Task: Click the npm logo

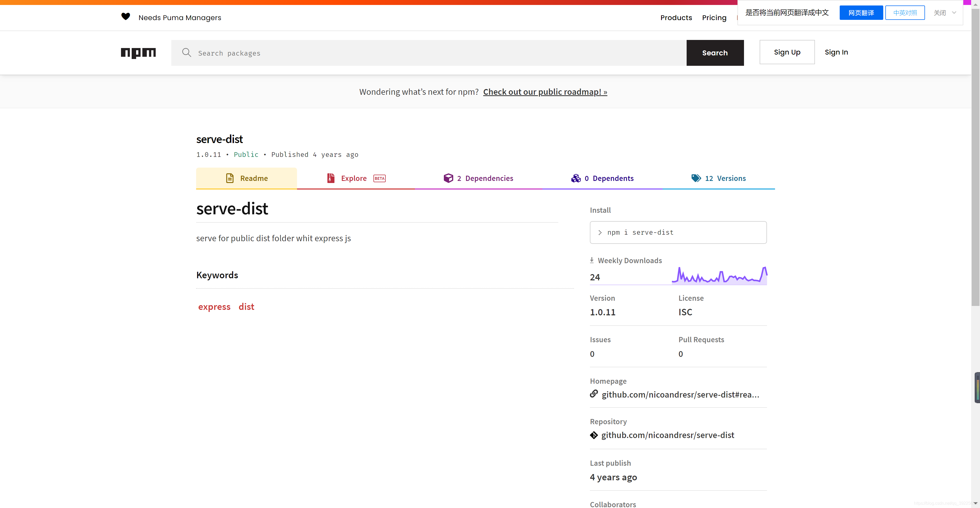Action: tap(138, 52)
